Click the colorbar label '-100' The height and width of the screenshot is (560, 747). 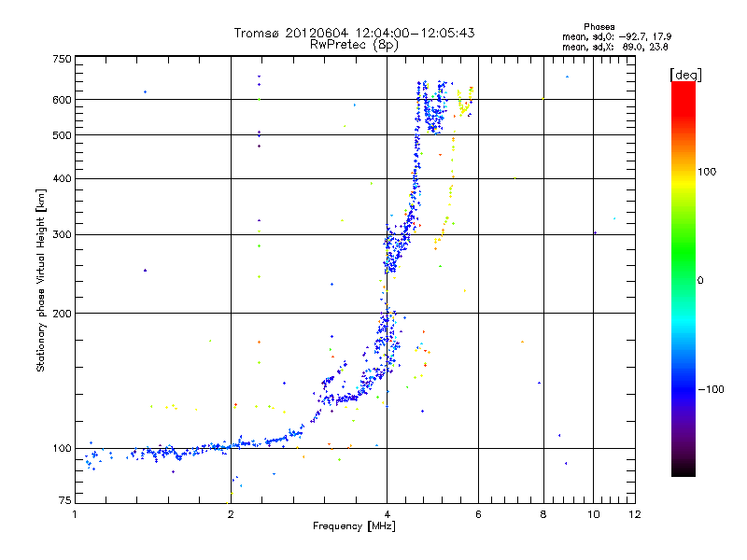tap(711, 389)
